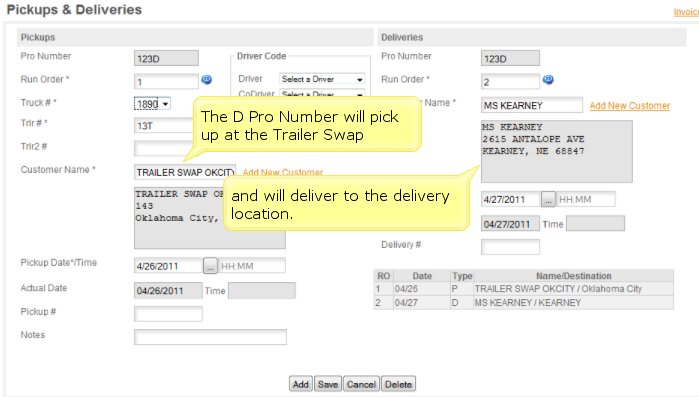The width and height of the screenshot is (699, 397).
Task: Click the Cancel button
Action: (361, 384)
